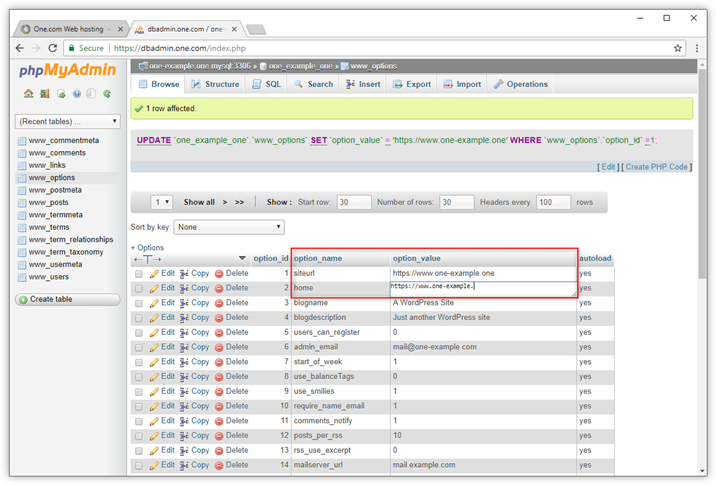
Task: Click the column header dropdown triangle
Action: 242,258
